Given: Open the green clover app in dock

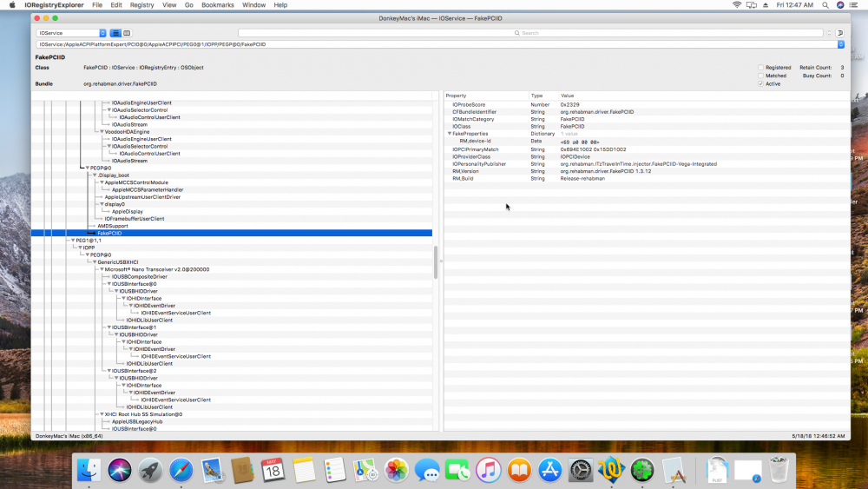Looking at the screenshot, I should 642,470.
